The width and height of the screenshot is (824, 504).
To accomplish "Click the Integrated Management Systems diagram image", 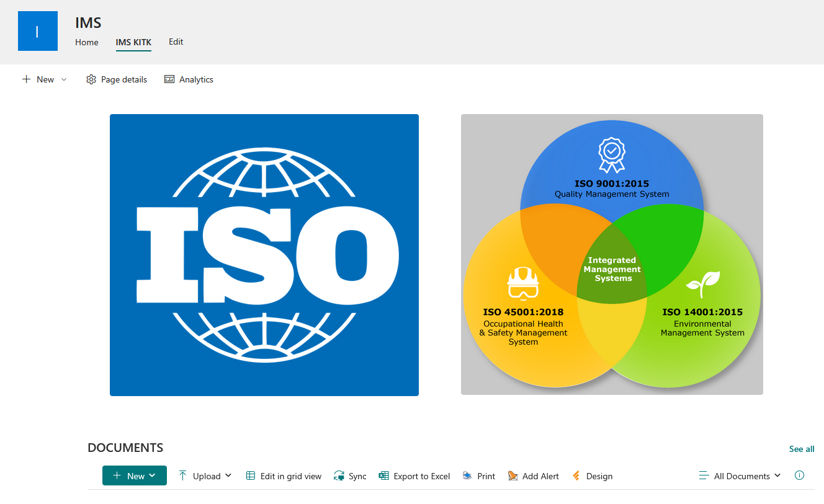I will pos(612,254).
